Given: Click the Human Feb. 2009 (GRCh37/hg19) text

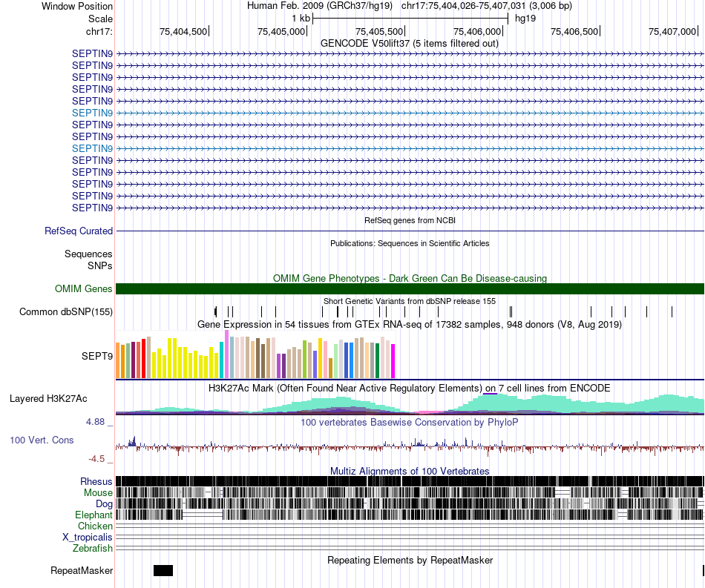Looking at the screenshot, I should (320, 6).
